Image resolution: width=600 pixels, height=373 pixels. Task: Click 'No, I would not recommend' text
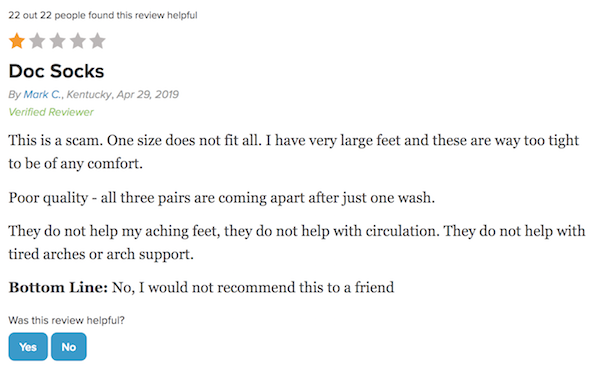(253, 287)
